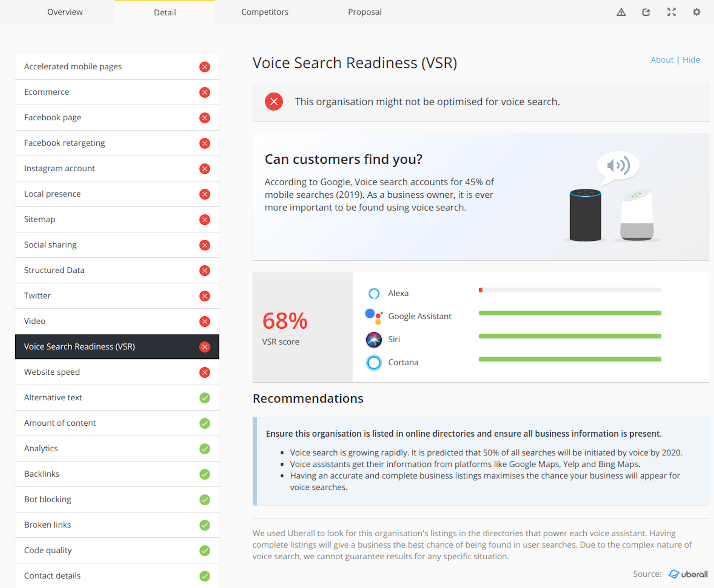Viewport: 714px width, 588px height.
Task: Open the Contact details item
Action: 117,576
